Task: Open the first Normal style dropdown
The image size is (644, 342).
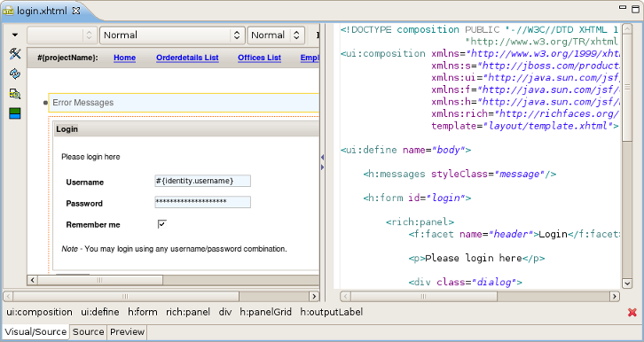Action: coord(172,35)
